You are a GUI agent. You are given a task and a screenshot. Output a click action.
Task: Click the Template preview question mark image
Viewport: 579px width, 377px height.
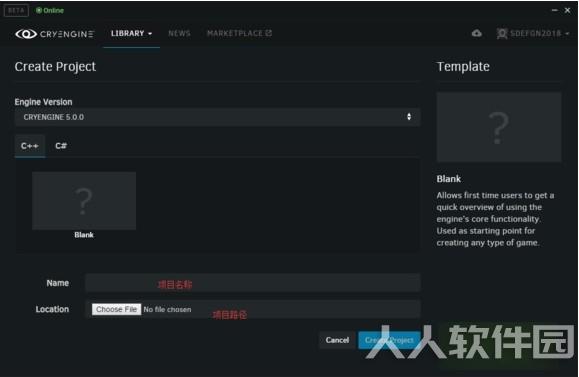(499, 127)
